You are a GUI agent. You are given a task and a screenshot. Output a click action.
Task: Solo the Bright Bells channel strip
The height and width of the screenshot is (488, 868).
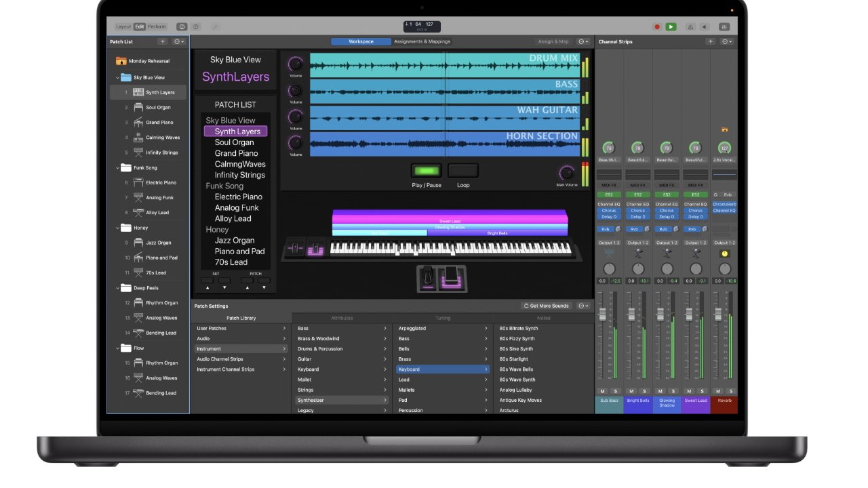tap(644, 391)
